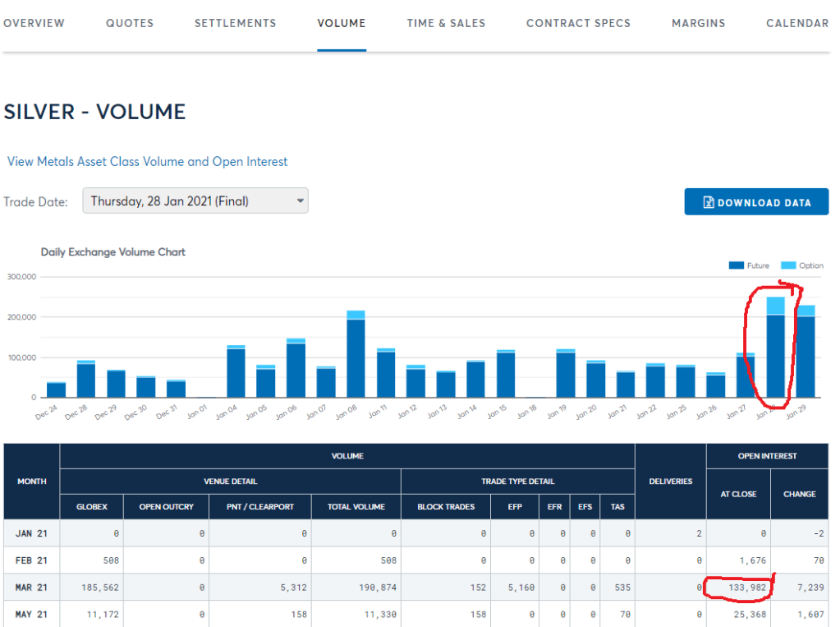The width and height of the screenshot is (840, 627).
Task: Open the Trade Date dropdown
Action: (x=195, y=201)
